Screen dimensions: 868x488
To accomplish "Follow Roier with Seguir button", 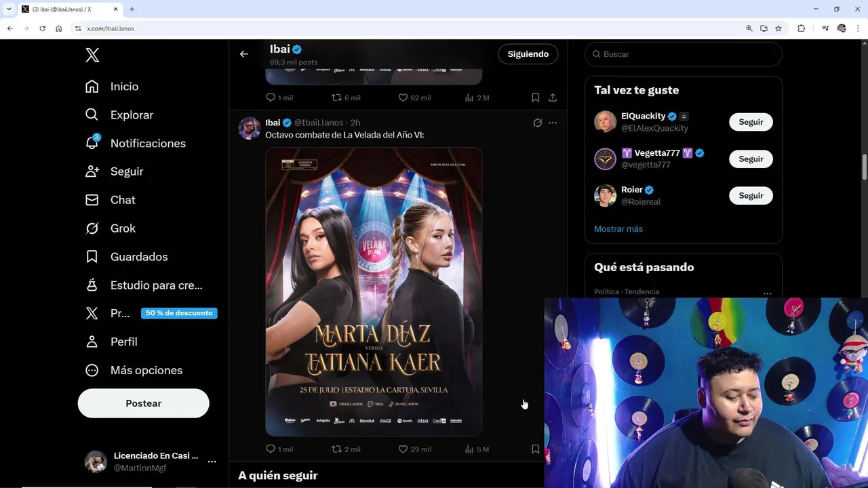I will click(751, 195).
